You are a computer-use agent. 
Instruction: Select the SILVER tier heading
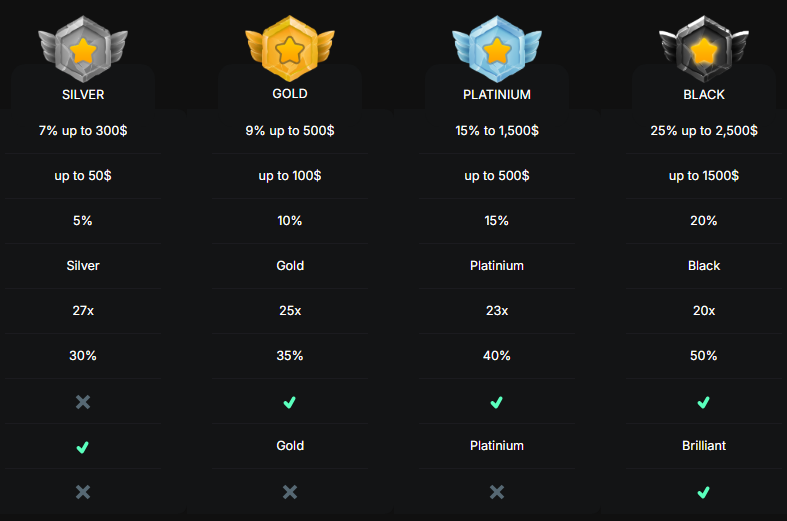pos(83,94)
